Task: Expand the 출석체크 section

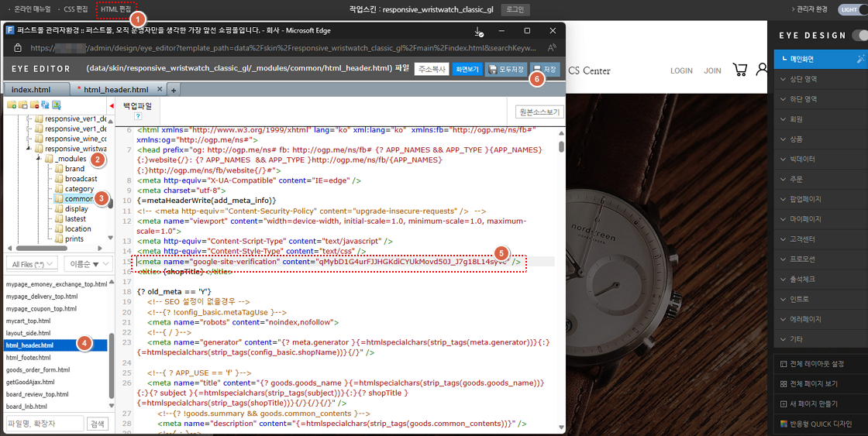Action: click(821, 280)
